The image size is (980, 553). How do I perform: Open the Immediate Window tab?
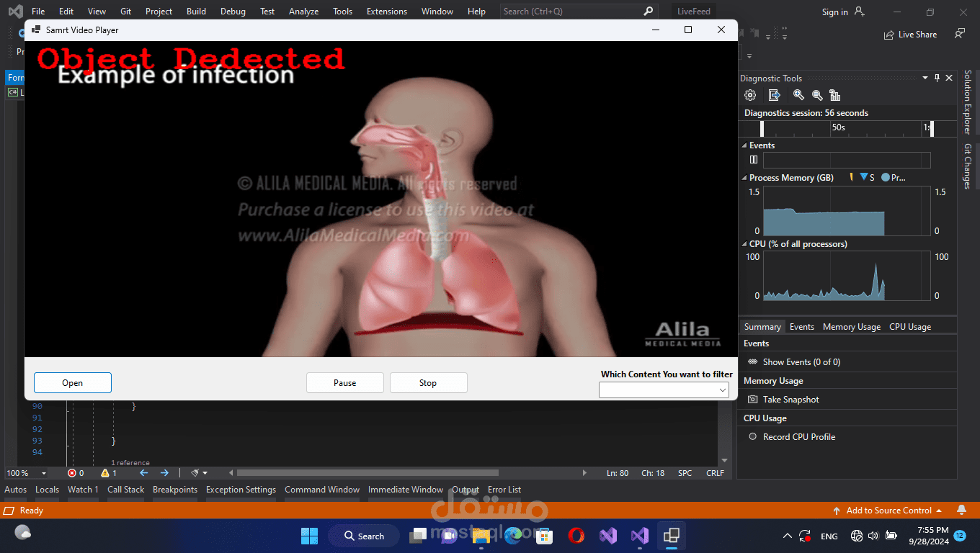tap(406, 490)
